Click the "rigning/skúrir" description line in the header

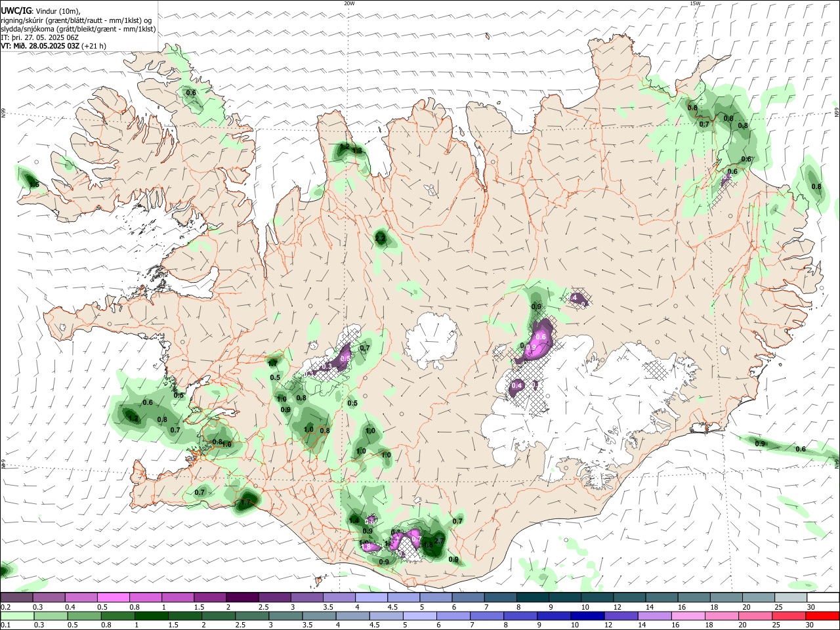pyautogui.click(x=76, y=20)
